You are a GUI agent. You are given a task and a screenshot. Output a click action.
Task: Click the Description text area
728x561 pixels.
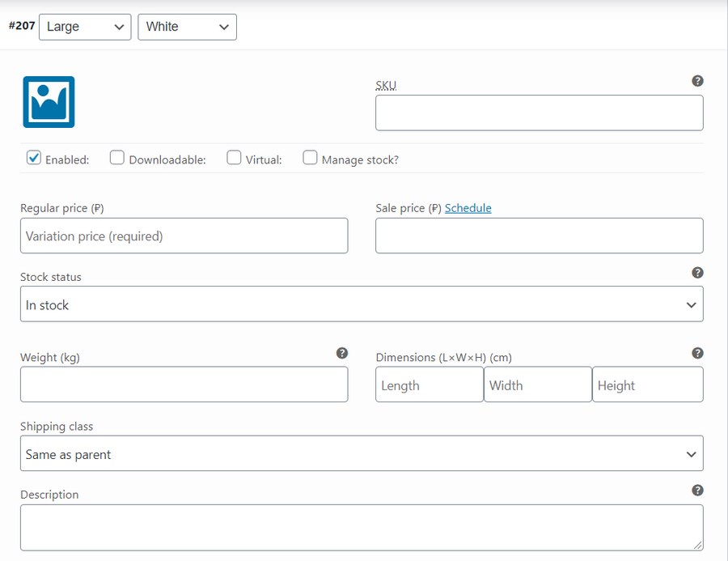(x=362, y=528)
